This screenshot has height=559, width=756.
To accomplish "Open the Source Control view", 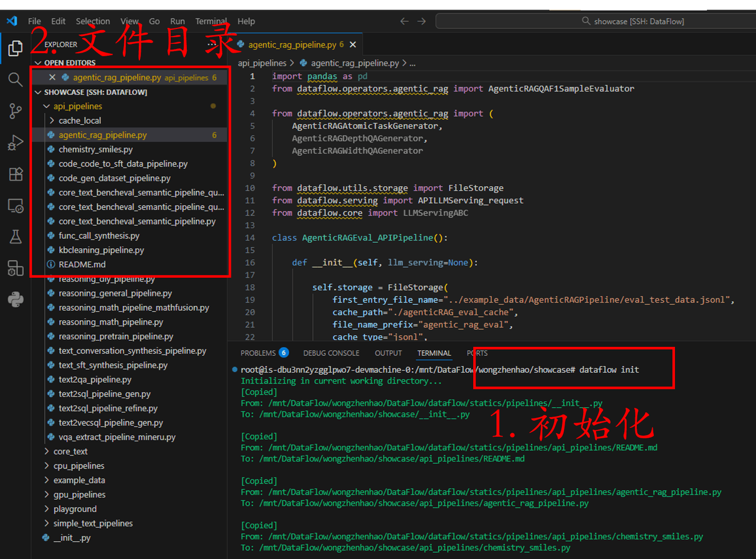I will (x=15, y=110).
